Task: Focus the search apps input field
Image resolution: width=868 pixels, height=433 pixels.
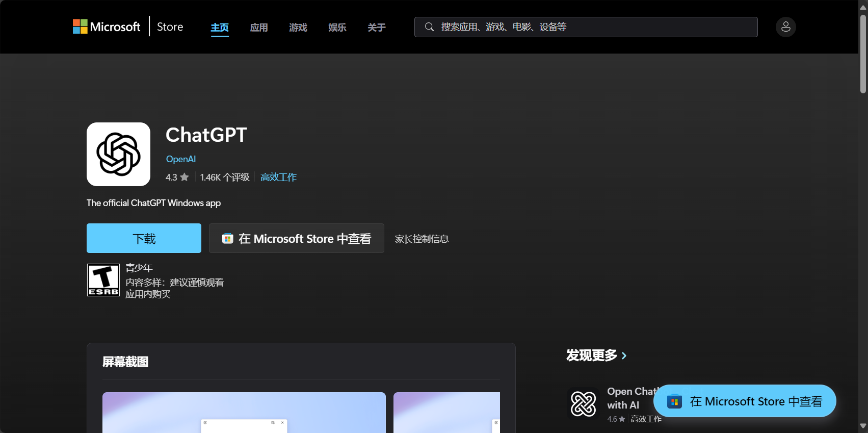Action: pyautogui.click(x=586, y=27)
